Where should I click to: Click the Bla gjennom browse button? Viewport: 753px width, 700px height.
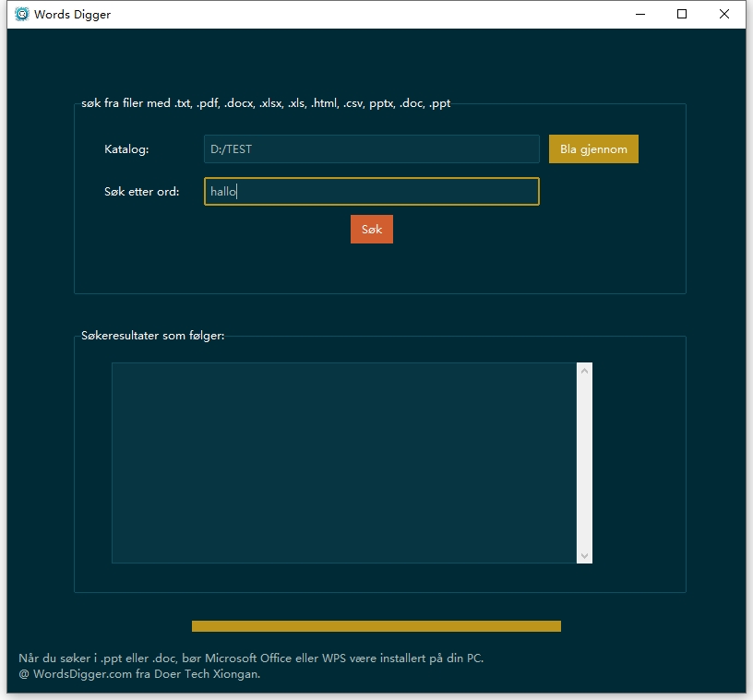pyautogui.click(x=593, y=148)
